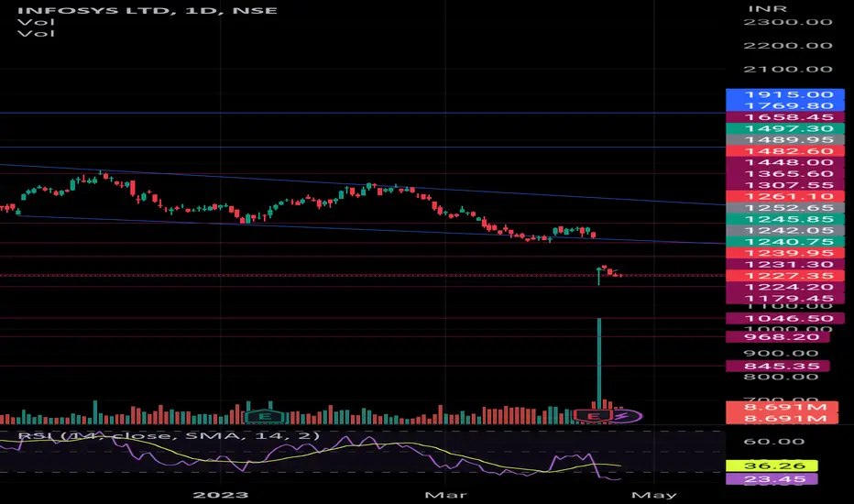Click the purple 23.45 RSI value label
The image size is (854, 504).
(x=772, y=479)
